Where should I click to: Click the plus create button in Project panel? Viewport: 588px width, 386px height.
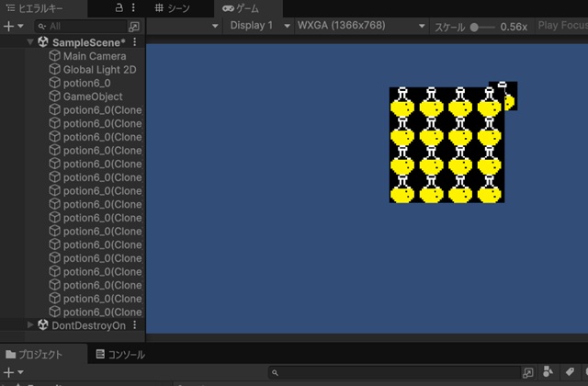(9, 372)
